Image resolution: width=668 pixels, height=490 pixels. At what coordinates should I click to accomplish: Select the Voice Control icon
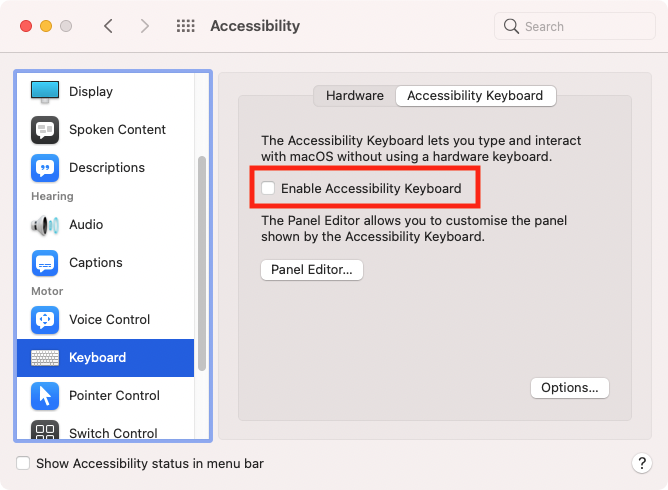click(45, 320)
